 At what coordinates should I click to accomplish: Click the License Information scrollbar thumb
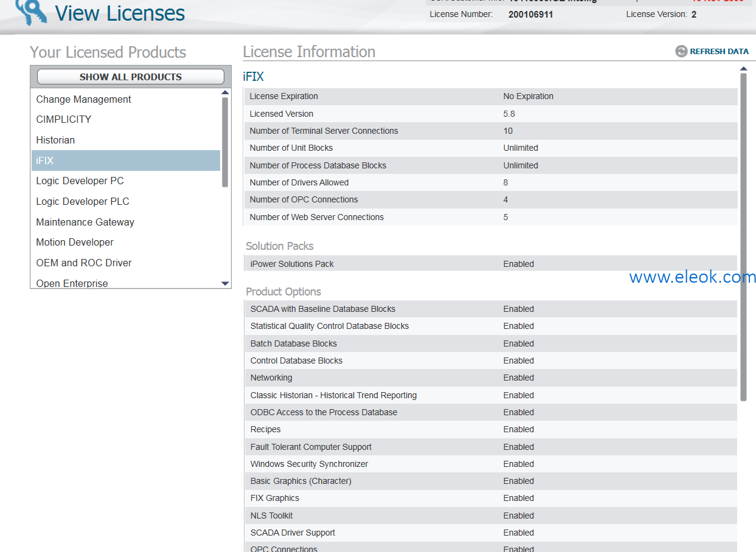pos(743,237)
